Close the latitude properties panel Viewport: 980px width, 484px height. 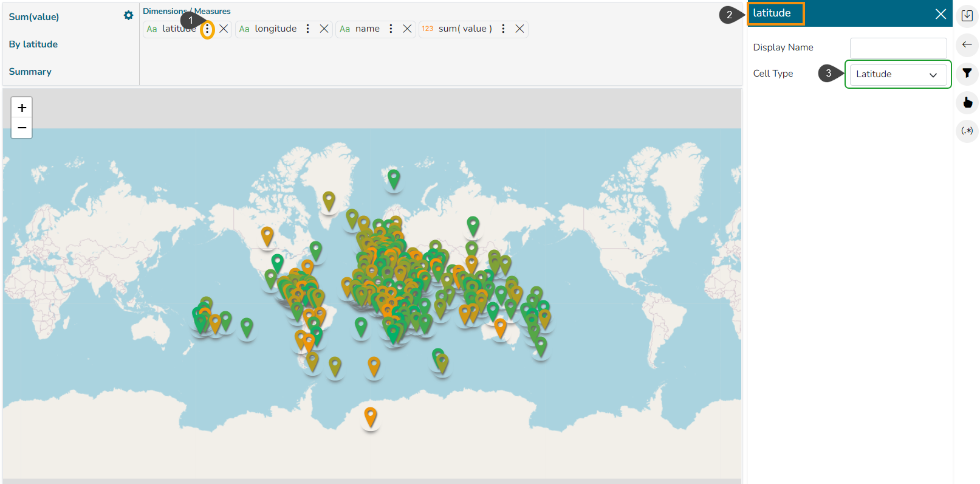940,14
